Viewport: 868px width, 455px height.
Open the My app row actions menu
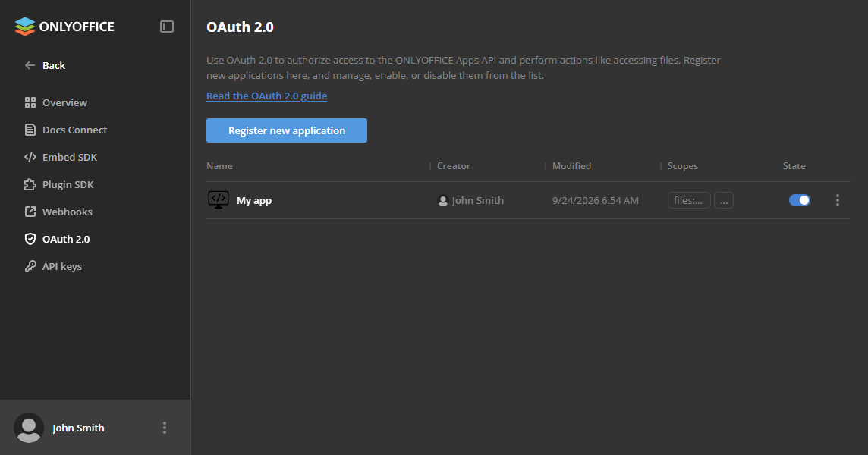[x=837, y=200]
